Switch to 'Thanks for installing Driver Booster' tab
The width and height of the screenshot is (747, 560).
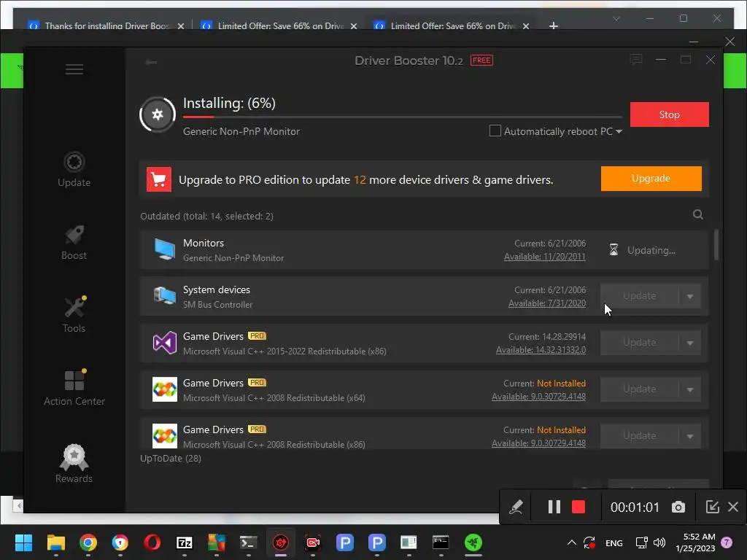[x=107, y=26]
